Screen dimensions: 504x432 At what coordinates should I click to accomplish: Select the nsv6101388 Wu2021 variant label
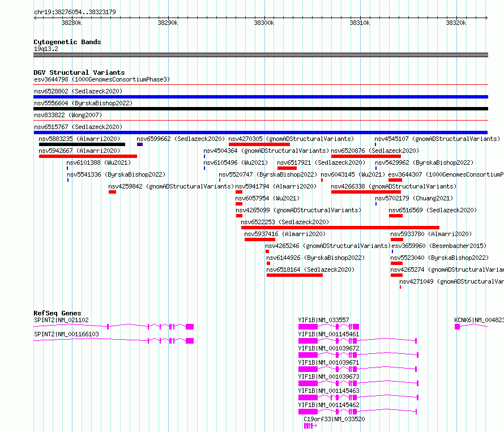[x=99, y=162]
